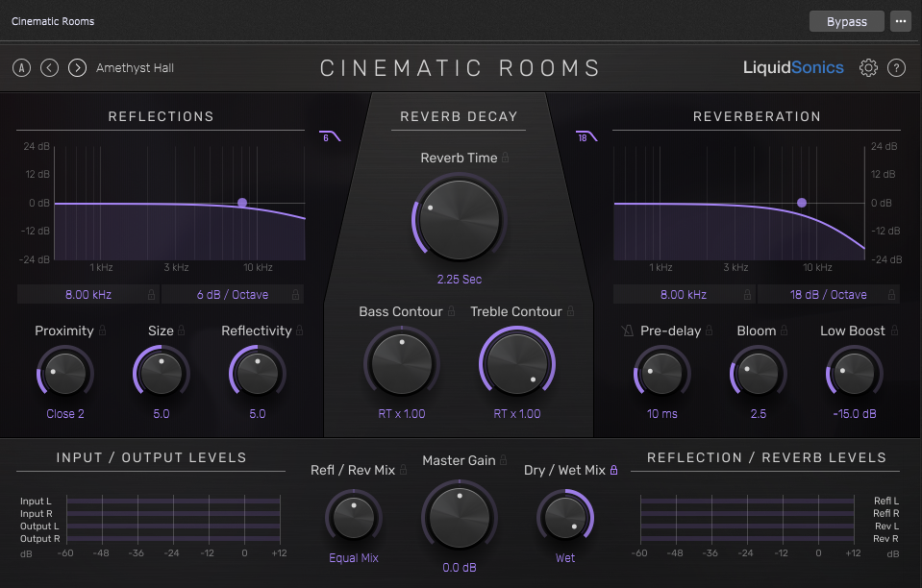Click the Master Gain knob
The height and width of the screenshot is (588, 922).
click(x=460, y=518)
